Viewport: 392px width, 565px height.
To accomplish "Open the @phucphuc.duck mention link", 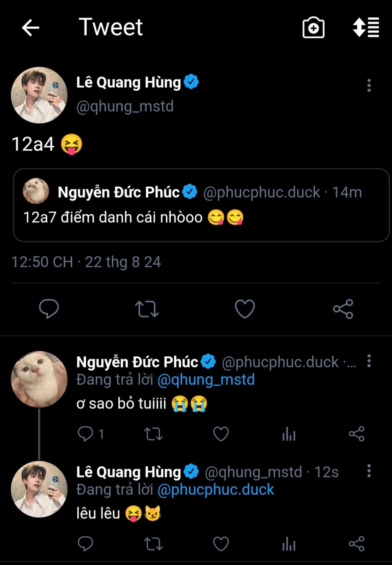I will click(216, 490).
